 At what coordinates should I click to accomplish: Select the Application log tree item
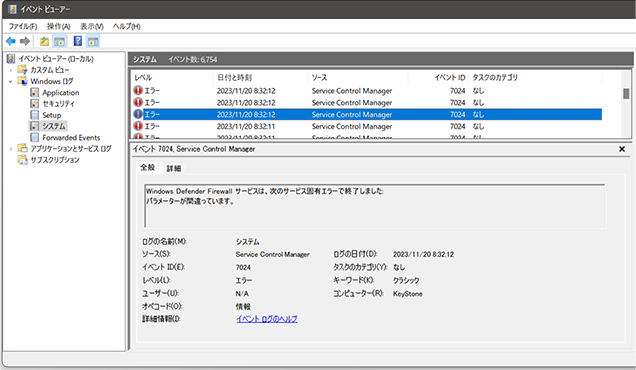pyautogui.click(x=60, y=92)
